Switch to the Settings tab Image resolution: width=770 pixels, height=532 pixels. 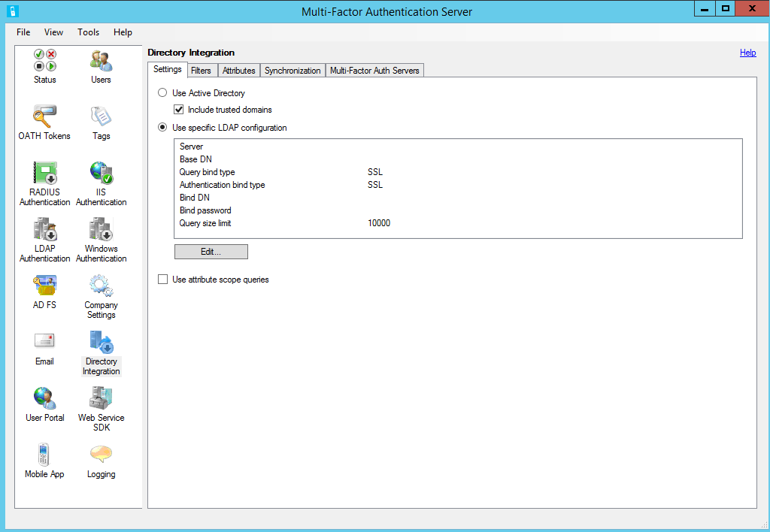tap(168, 69)
